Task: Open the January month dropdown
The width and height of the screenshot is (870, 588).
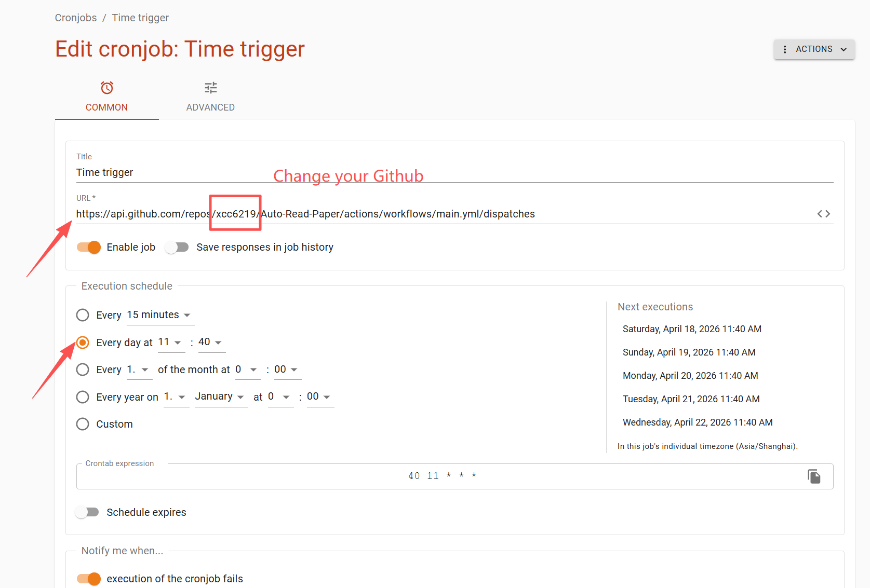Action: point(221,397)
